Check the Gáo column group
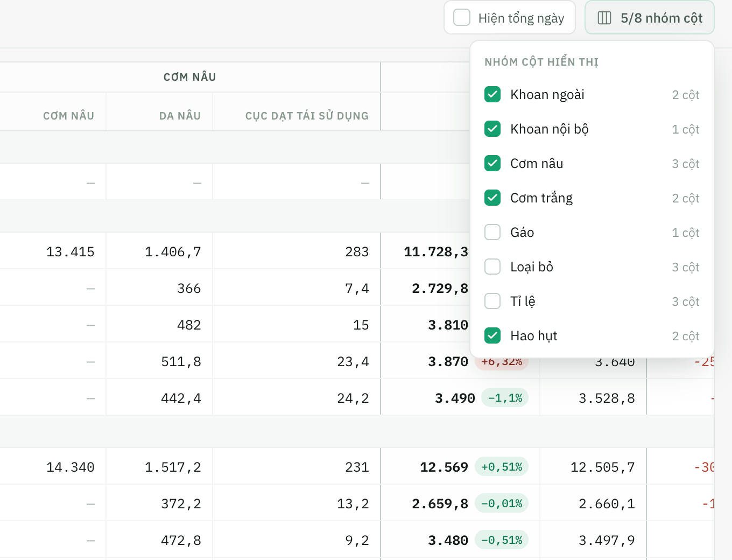732x560 pixels. [492, 232]
